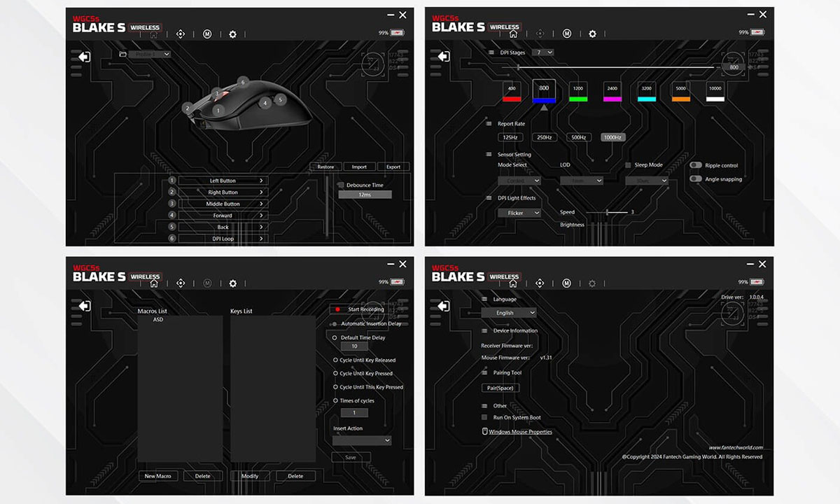Select mouse button marker 6 on the mouse image

pos(243,82)
